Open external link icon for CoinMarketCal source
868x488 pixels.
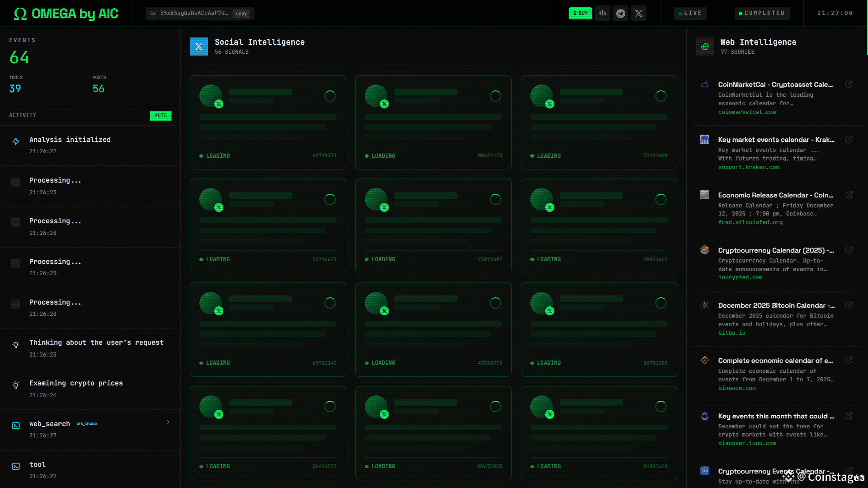849,84
